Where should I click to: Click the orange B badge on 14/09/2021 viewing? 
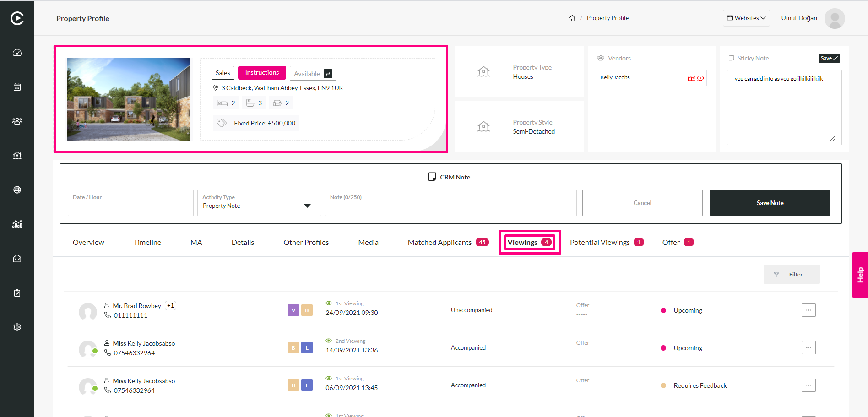coord(293,348)
